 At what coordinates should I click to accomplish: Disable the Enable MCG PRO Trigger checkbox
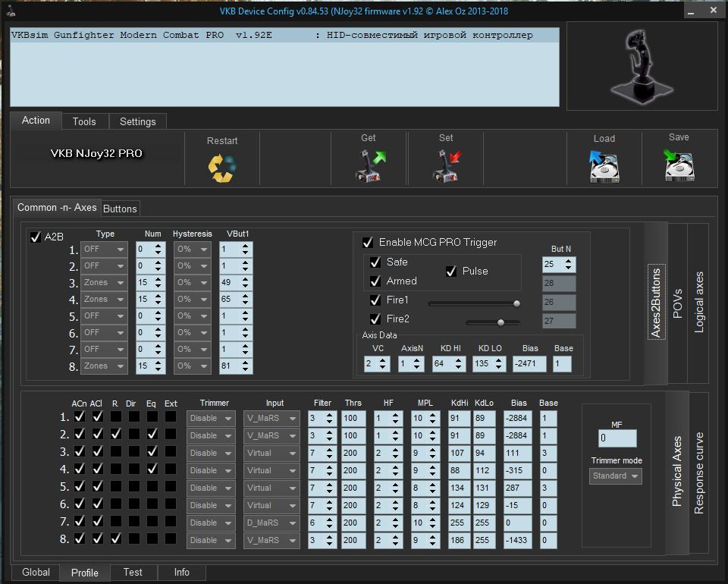pyautogui.click(x=368, y=243)
